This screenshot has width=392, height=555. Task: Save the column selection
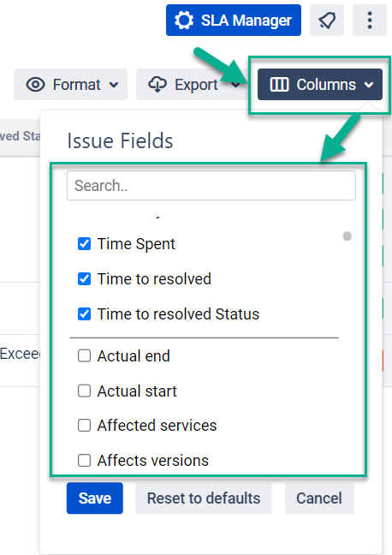95,498
